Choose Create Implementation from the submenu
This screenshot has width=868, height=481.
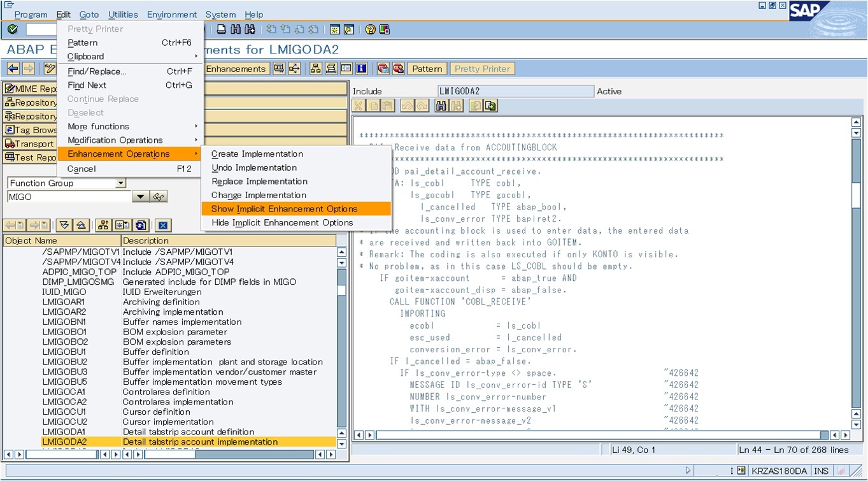coord(257,154)
